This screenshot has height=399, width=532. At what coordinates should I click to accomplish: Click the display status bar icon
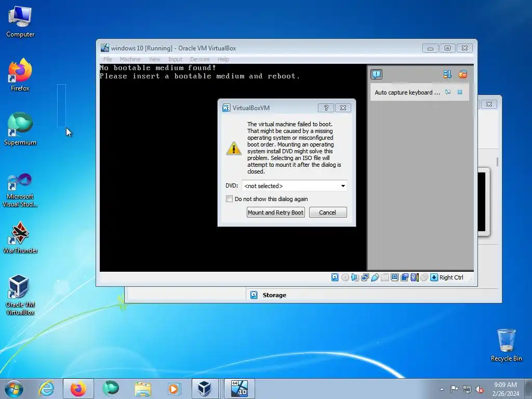coord(395,277)
